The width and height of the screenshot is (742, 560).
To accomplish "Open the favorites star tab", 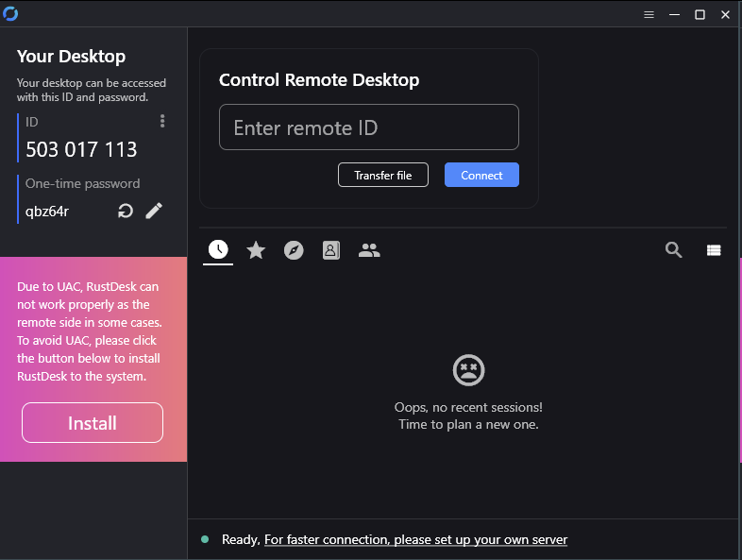I will tap(256, 250).
